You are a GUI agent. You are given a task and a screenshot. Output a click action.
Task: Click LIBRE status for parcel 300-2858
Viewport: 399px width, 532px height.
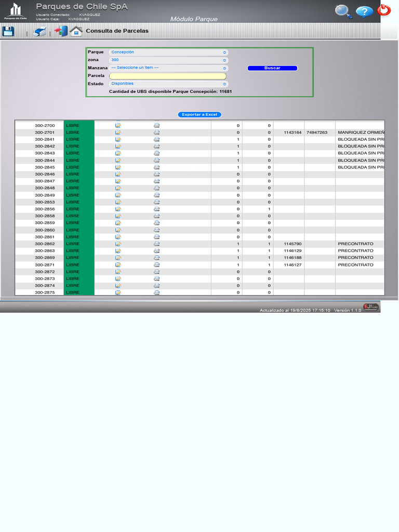pos(73,216)
